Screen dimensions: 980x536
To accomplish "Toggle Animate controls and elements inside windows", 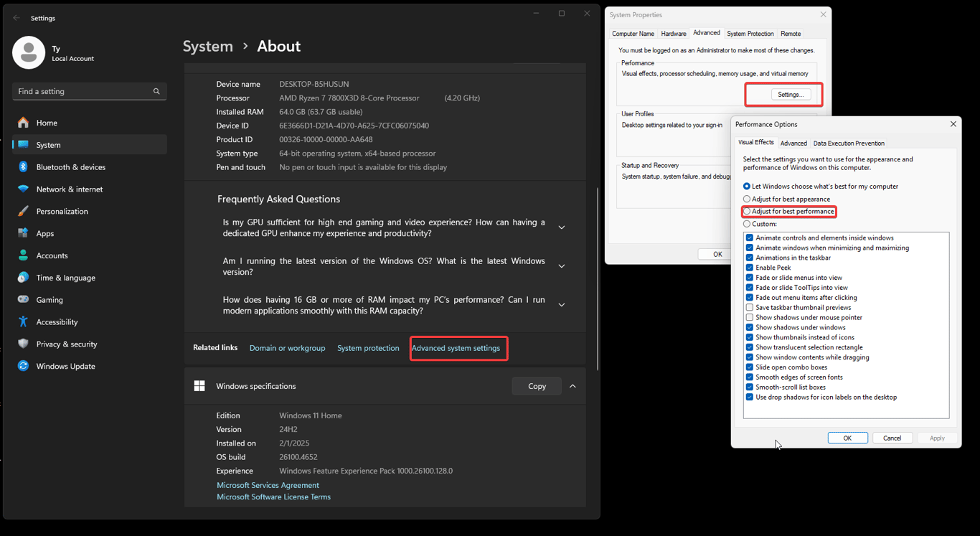I will pyautogui.click(x=750, y=238).
